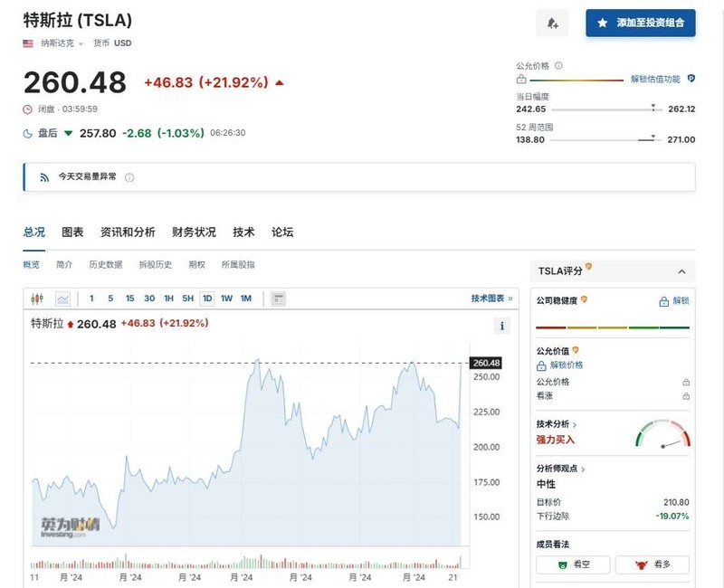
Task: Open the 技术图表 link
Action: coord(491,299)
